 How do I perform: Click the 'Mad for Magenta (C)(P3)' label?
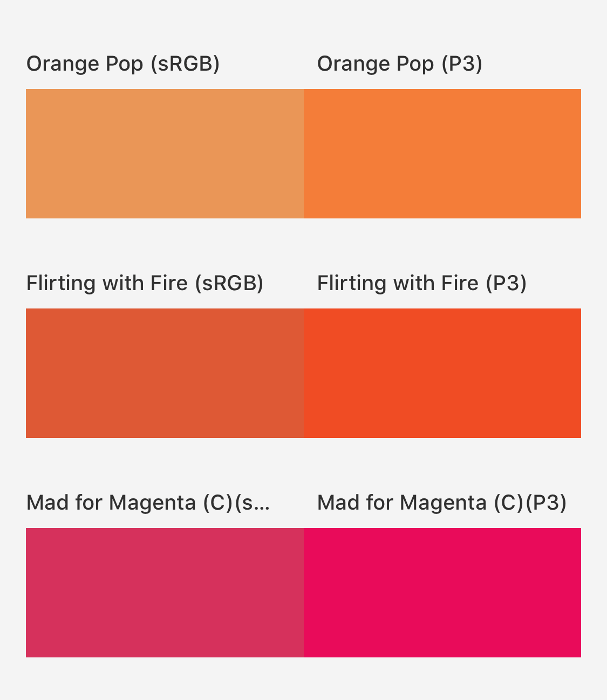pyautogui.click(x=442, y=503)
